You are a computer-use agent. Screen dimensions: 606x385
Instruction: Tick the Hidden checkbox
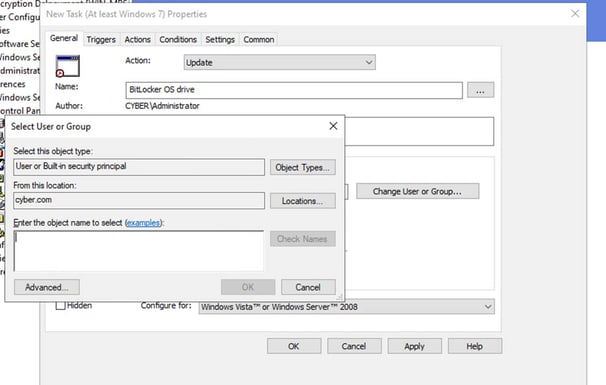[60, 305]
